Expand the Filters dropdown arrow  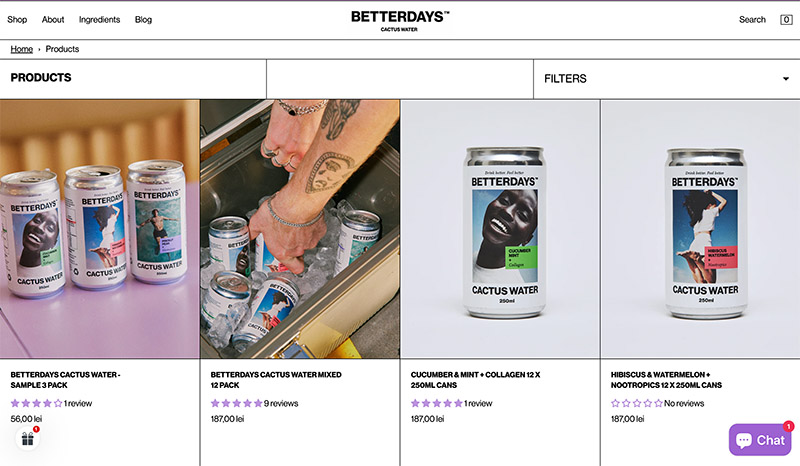pyautogui.click(x=786, y=79)
